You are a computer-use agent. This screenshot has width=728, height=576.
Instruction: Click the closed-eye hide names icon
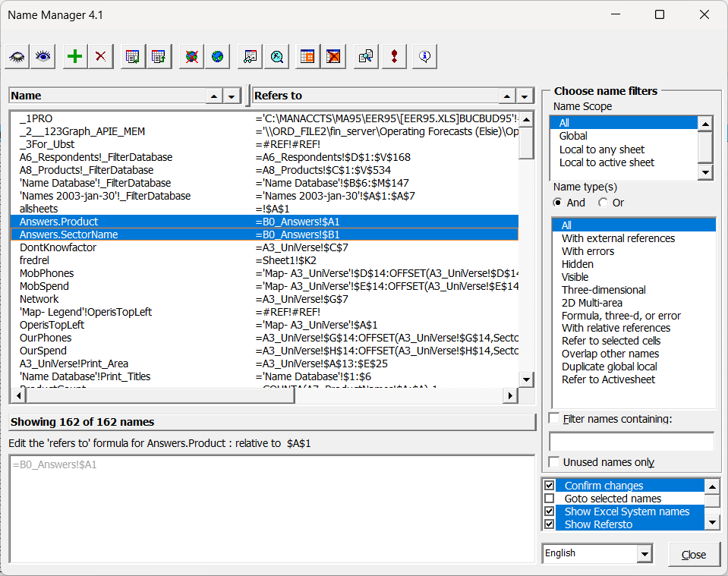(x=17, y=57)
